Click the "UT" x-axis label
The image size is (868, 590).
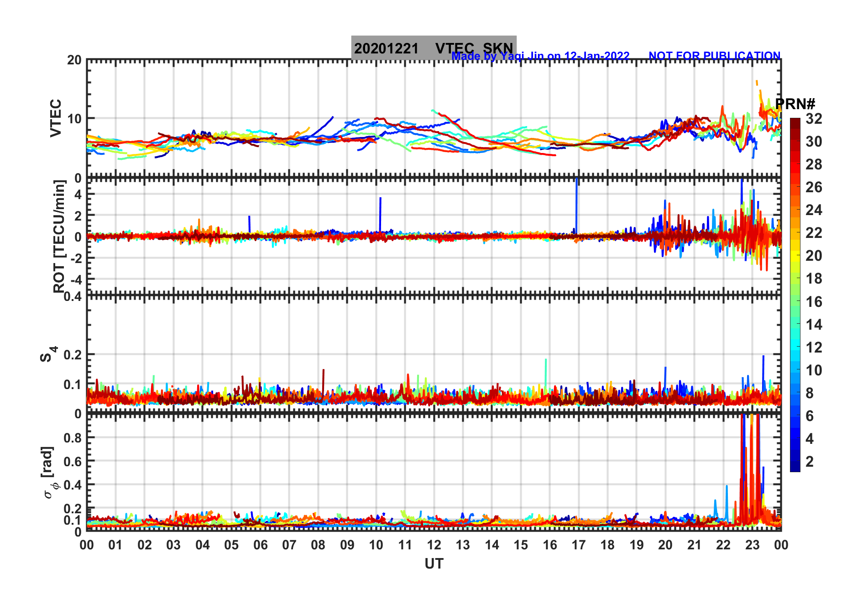click(434, 564)
